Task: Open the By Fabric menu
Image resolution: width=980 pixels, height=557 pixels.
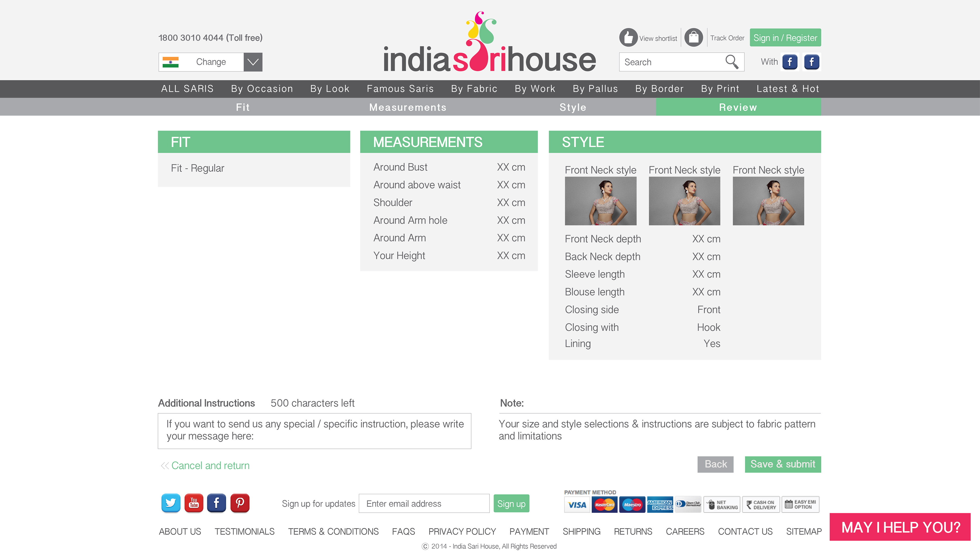Action: 474,89
